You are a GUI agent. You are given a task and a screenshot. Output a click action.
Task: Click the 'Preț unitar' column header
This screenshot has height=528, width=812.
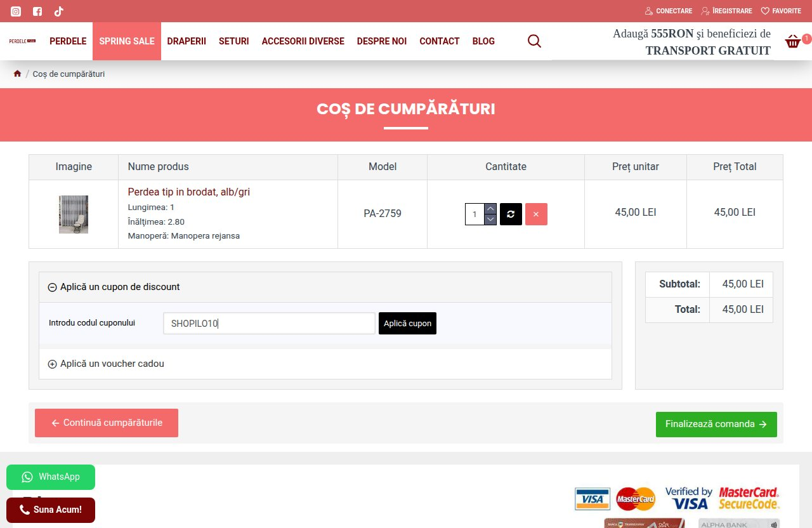636,167
